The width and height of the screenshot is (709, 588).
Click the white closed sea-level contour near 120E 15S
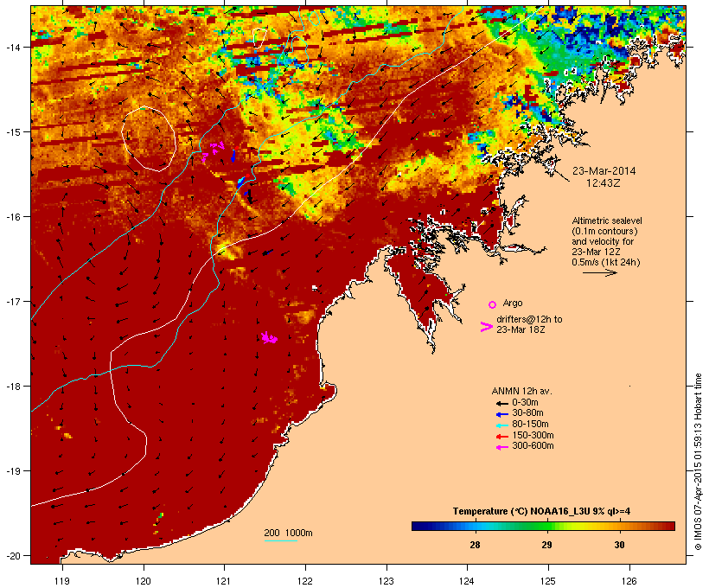point(149,139)
